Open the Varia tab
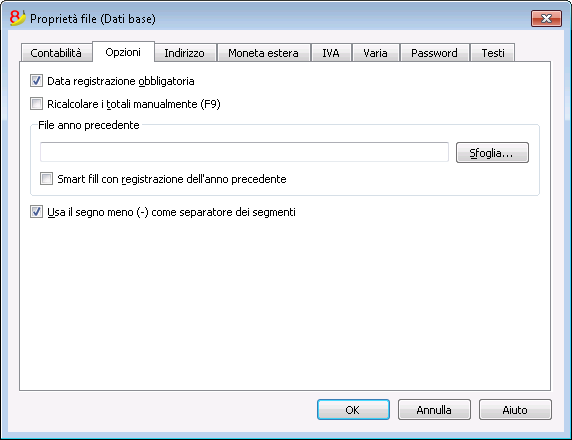The width and height of the screenshot is (572, 440). click(x=375, y=53)
